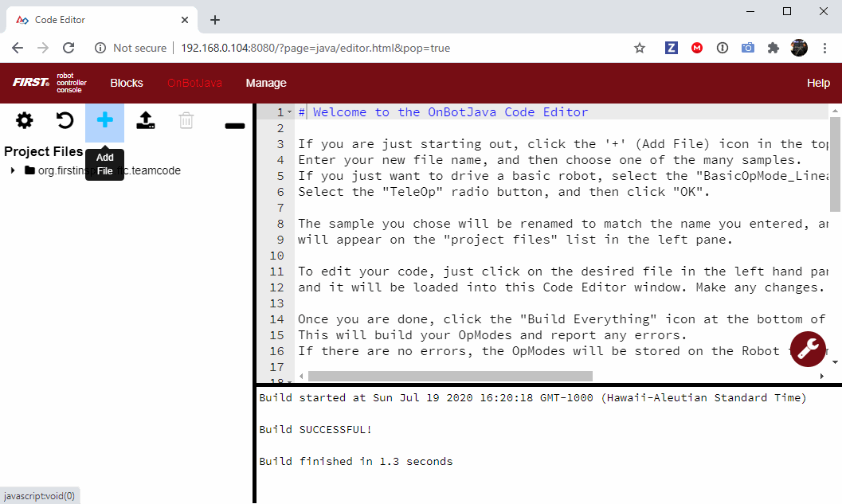Click the Build Everything wrench button

click(808, 349)
